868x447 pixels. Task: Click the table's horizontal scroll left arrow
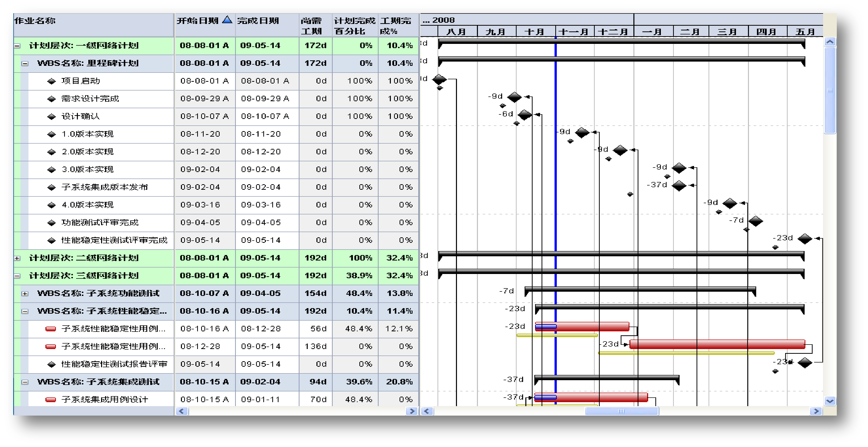pos(182,411)
